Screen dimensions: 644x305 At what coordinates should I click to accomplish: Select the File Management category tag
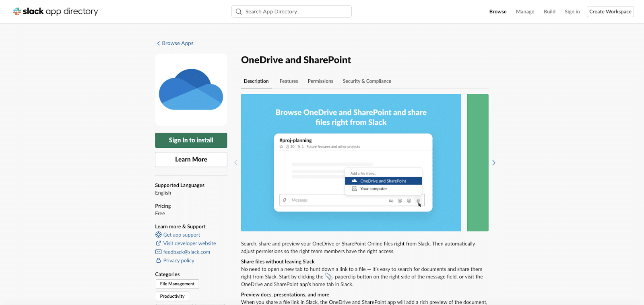point(177,284)
